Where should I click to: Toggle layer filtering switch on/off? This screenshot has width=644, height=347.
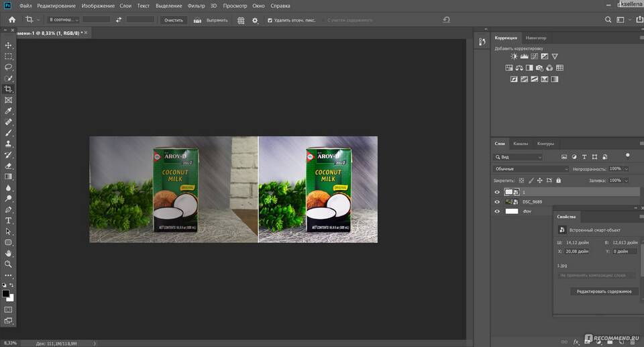[x=627, y=155]
